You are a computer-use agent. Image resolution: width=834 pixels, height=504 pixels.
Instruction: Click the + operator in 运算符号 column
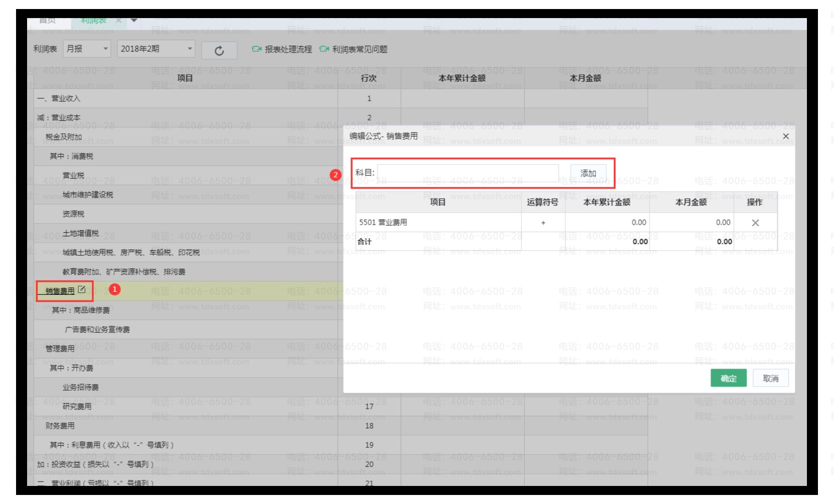(543, 223)
